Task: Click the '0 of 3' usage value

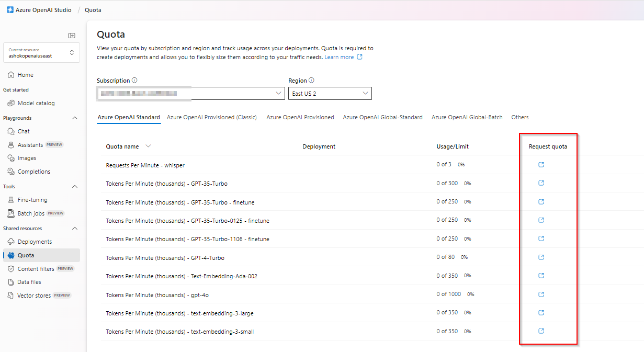Action: pyautogui.click(x=444, y=164)
